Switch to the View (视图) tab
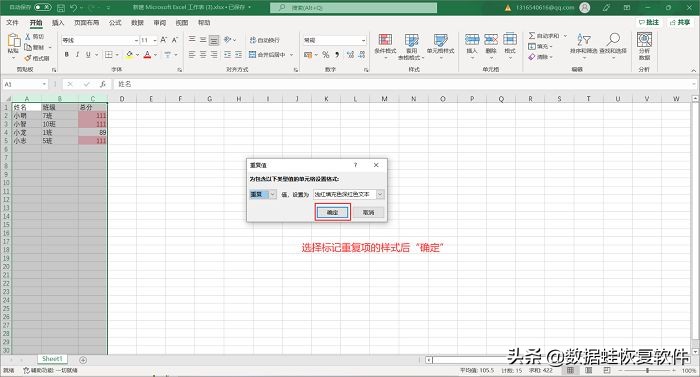 [182, 22]
